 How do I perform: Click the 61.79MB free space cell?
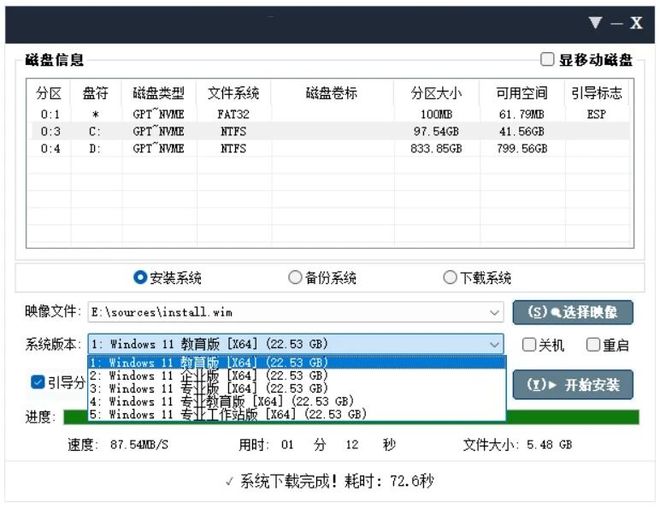[x=522, y=114]
